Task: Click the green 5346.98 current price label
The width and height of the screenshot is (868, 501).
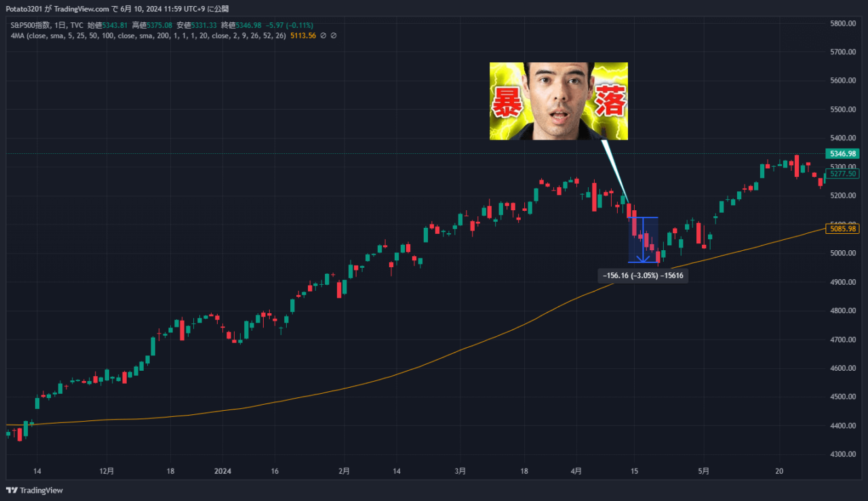Action: tap(842, 154)
